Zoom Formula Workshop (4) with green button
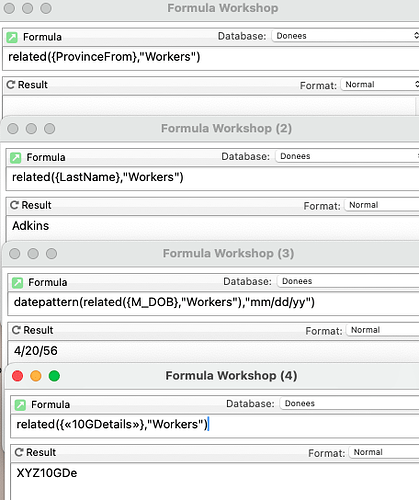Viewport: 419px width, 500px height. [54, 376]
